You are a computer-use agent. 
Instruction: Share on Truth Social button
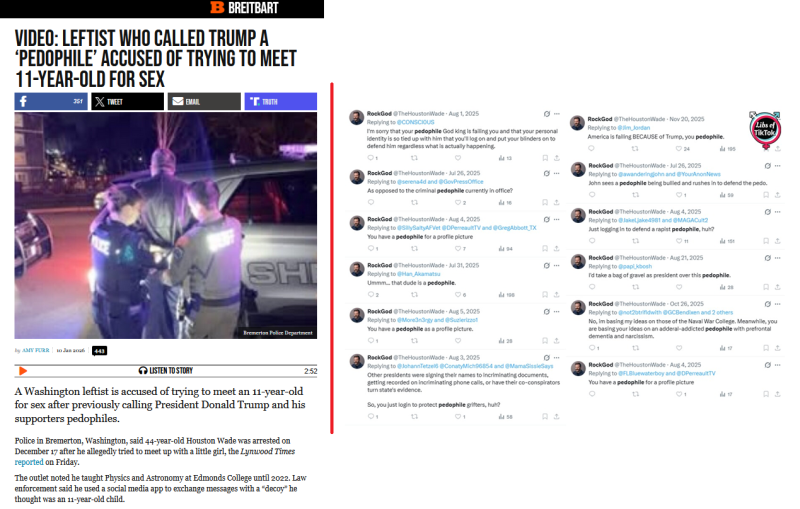point(281,101)
